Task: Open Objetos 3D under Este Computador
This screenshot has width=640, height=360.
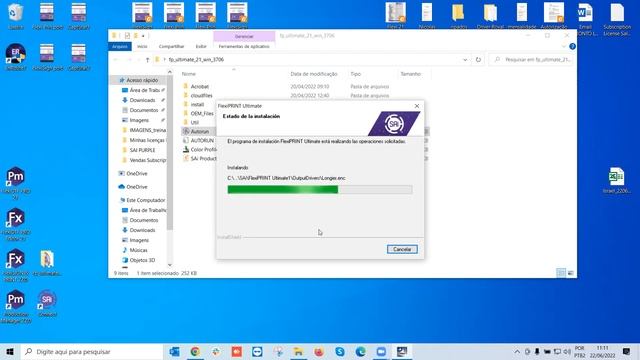Action: 142,260
